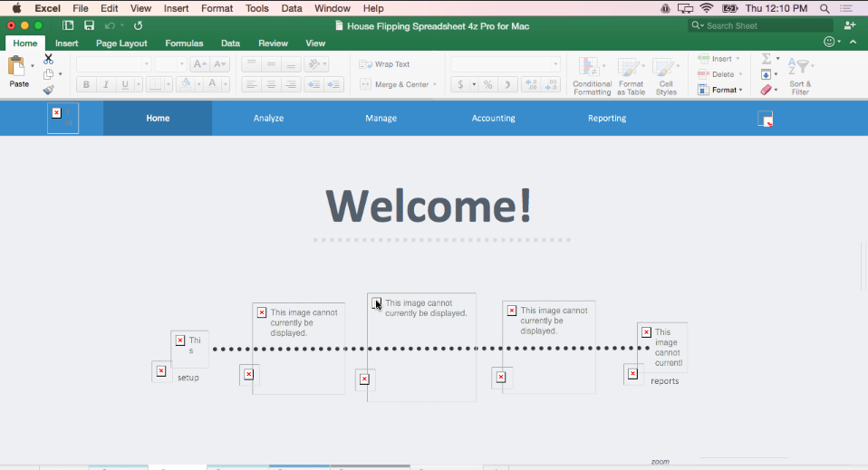The image size is (868, 470).
Task: Toggle Wrap Text
Action: click(x=385, y=64)
